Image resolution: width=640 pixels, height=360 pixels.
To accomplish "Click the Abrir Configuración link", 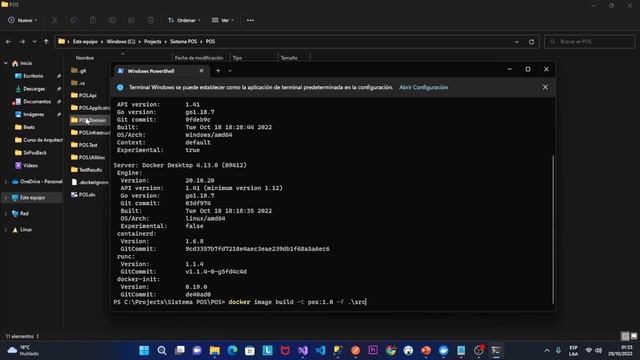I will click(x=423, y=87).
